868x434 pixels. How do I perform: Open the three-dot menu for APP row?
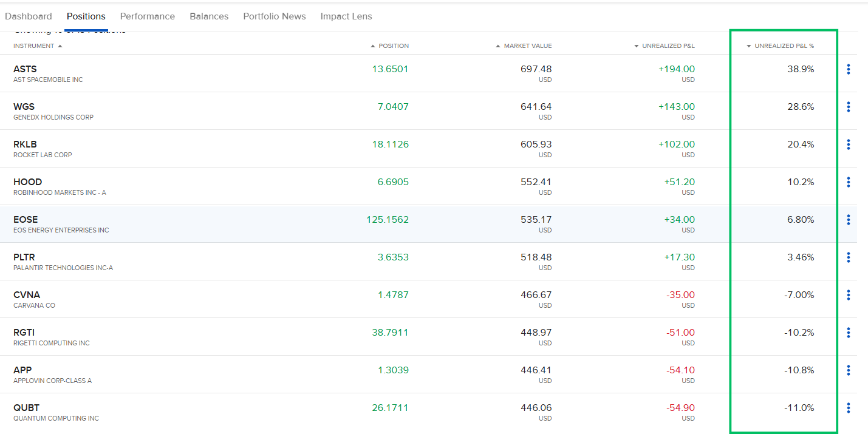(x=848, y=370)
